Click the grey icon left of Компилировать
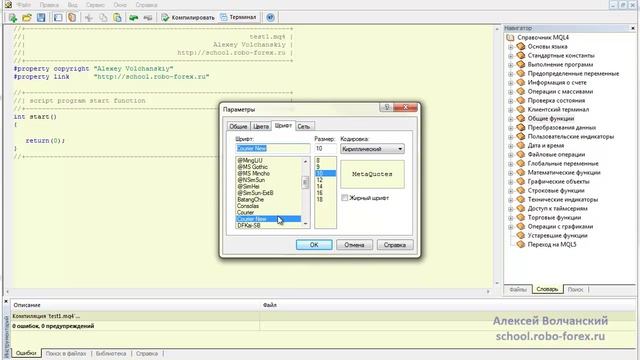Viewport: 640px width, 360px height. click(x=148, y=18)
